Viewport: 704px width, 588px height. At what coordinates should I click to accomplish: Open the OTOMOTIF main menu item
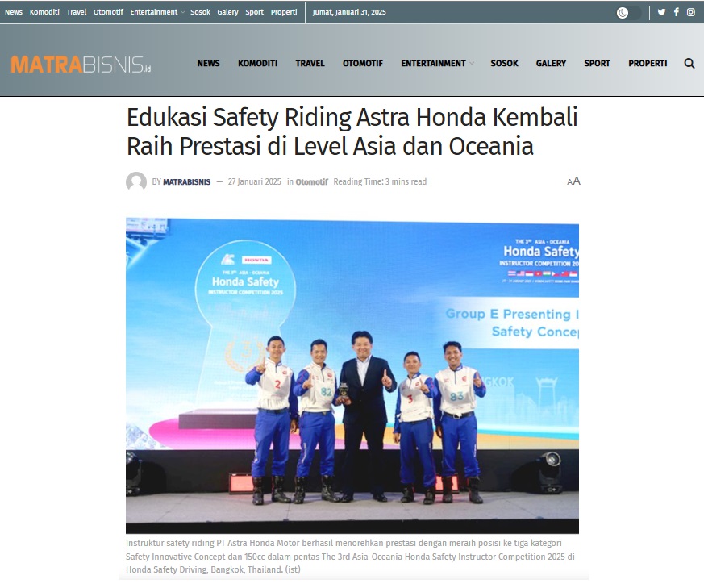[x=363, y=64]
